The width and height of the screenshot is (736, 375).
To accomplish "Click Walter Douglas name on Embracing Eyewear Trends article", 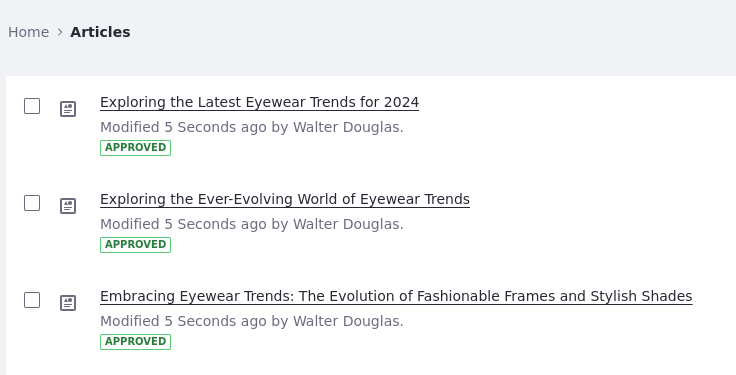I will (x=346, y=321).
